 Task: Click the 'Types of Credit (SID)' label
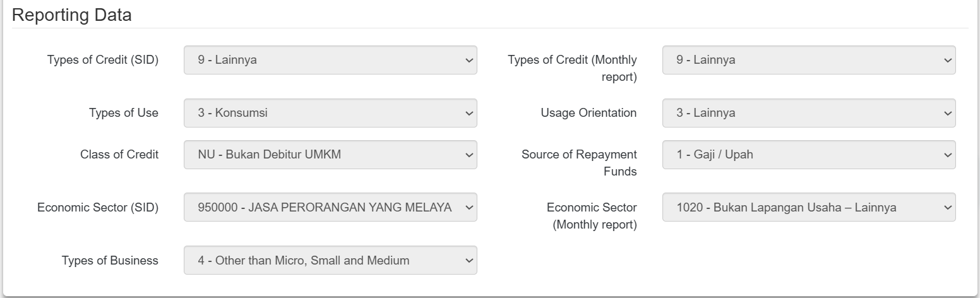pyautogui.click(x=102, y=60)
